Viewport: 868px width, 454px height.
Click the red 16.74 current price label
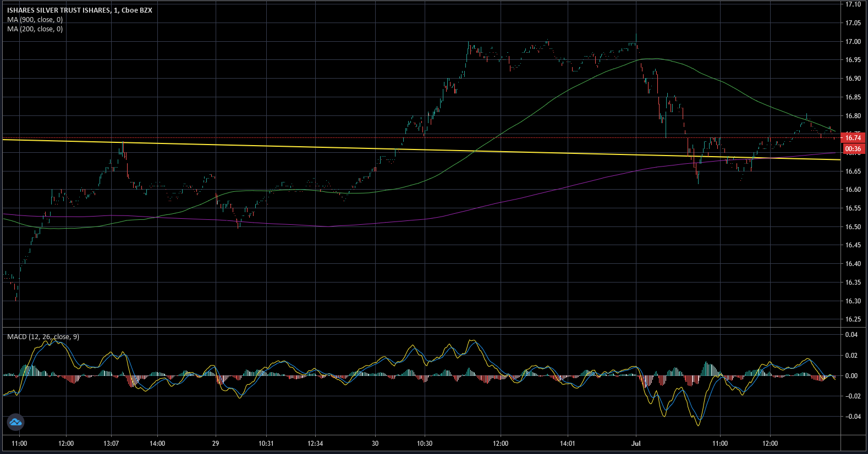coord(853,137)
